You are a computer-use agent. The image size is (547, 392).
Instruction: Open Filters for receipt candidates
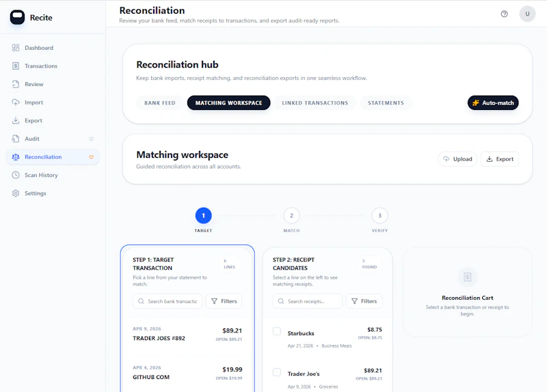point(364,301)
